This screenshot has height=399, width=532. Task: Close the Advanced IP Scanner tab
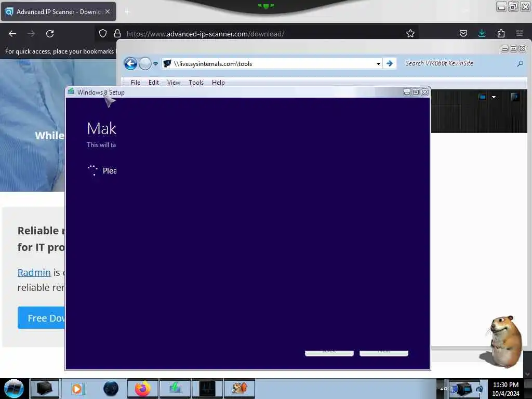[x=108, y=11]
